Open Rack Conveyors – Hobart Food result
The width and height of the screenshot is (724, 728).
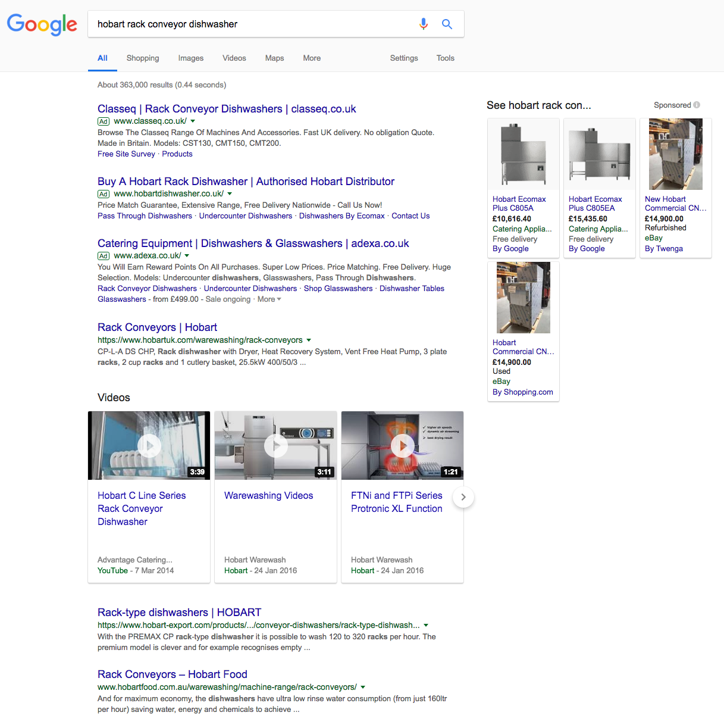(172, 674)
